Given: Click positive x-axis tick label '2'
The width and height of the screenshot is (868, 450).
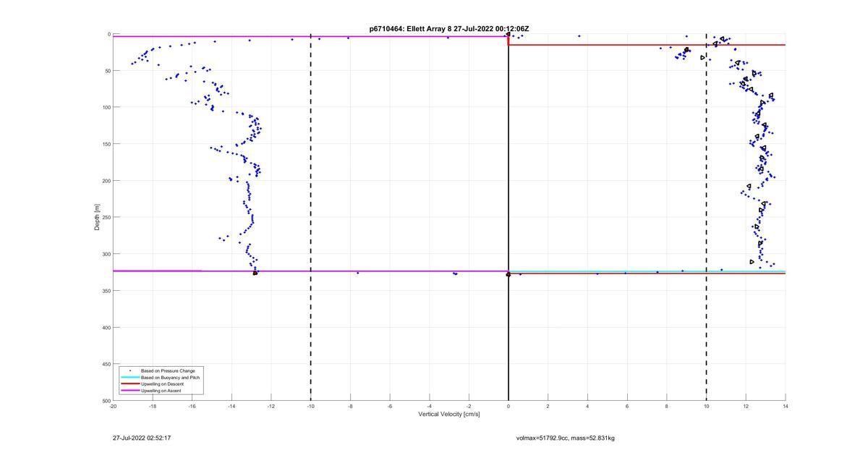Looking at the screenshot, I should pyautogui.click(x=548, y=406).
